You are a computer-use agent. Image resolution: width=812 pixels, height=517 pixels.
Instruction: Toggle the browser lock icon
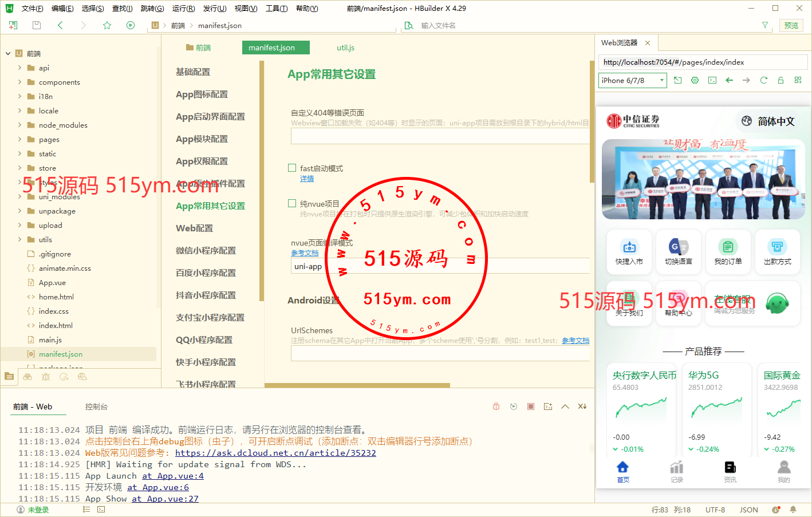click(781, 81)
